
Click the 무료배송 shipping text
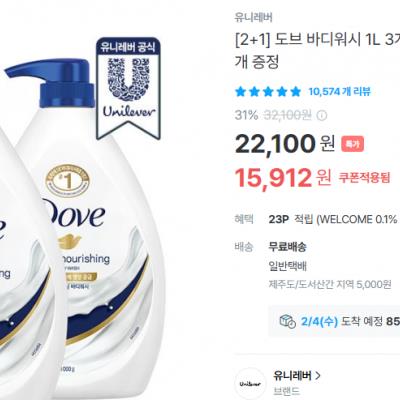(287, 247)
